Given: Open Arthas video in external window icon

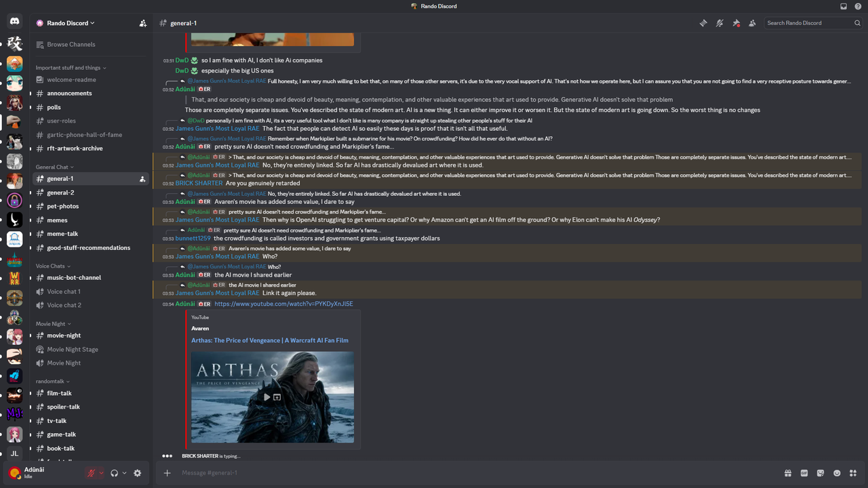Looking at the screenshot, I should click(x=277, y=397).
